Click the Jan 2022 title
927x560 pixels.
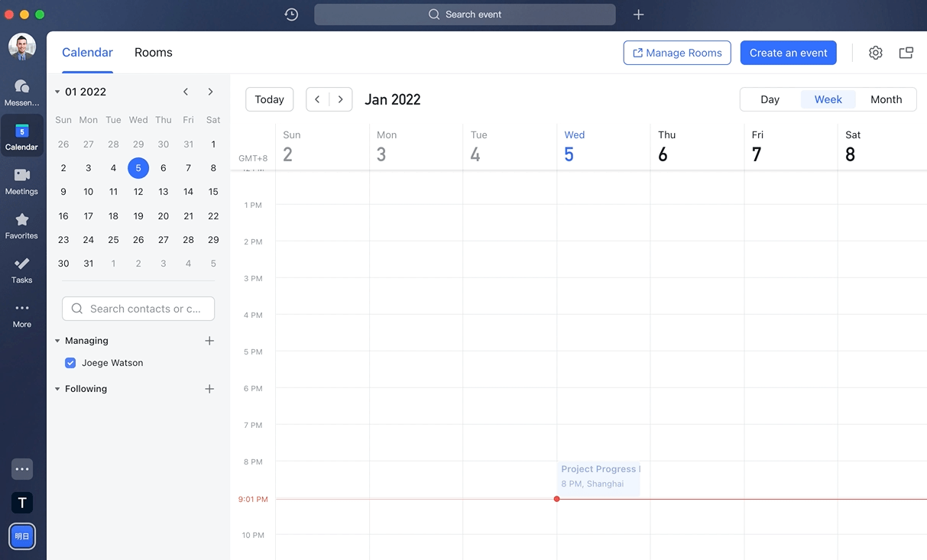393,99
